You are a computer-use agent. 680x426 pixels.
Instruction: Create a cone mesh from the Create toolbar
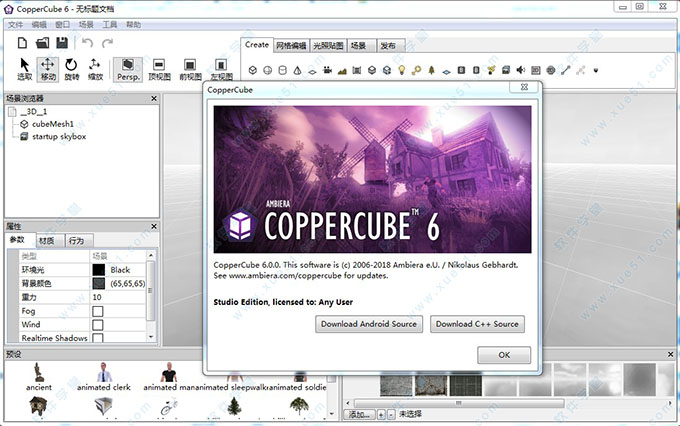297,70
